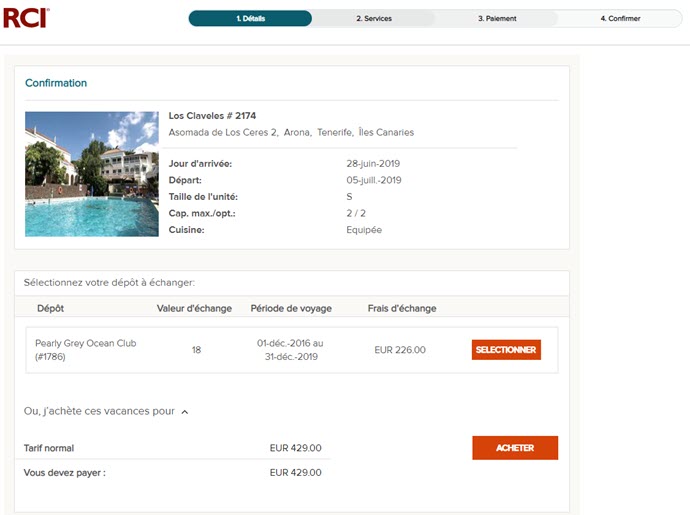
Task: Click the Confirmation heading
Action: click(56, 83)
